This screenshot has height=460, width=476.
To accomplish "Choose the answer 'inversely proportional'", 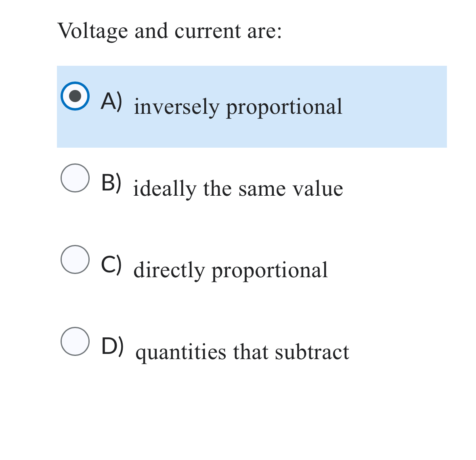I will 237,106.
